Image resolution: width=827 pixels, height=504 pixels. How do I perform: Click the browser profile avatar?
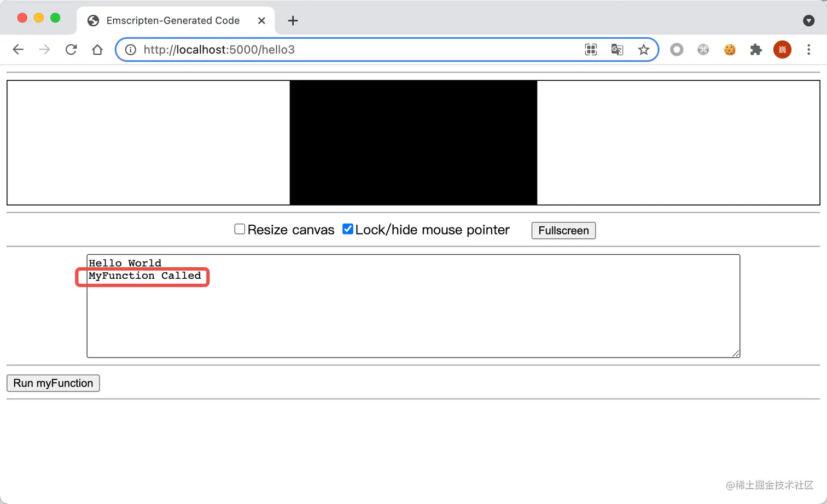[782, 49]
